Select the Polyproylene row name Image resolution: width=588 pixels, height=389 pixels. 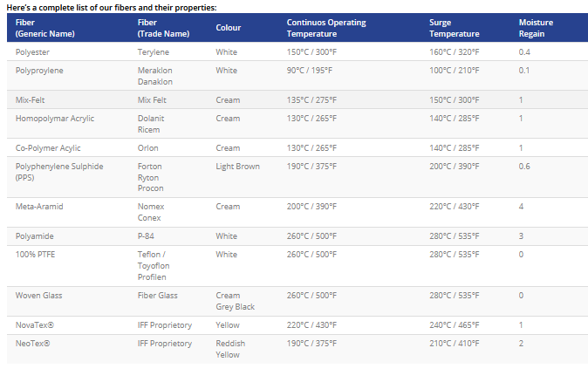point(39,70)
